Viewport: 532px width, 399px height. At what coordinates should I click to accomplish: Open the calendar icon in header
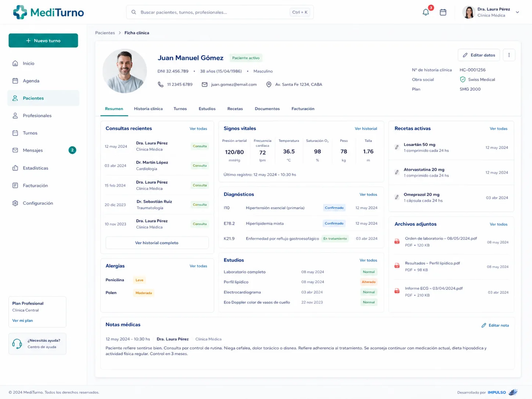443,12
